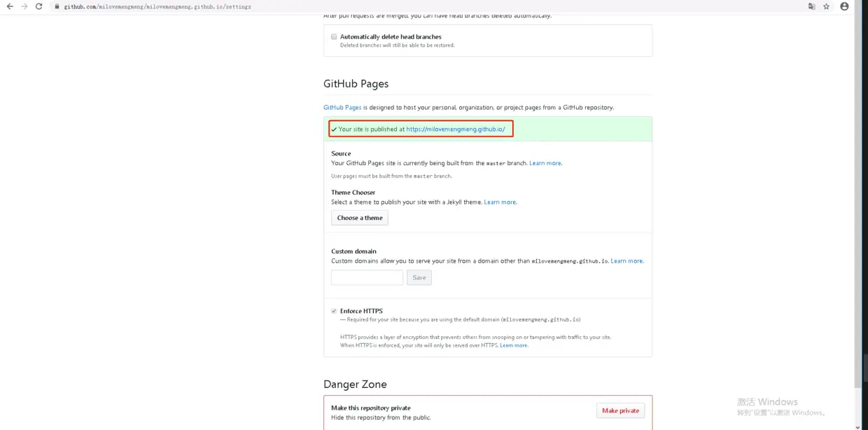
Task: Bookmark this page using the star icon
Action: (x=826, y=6)
